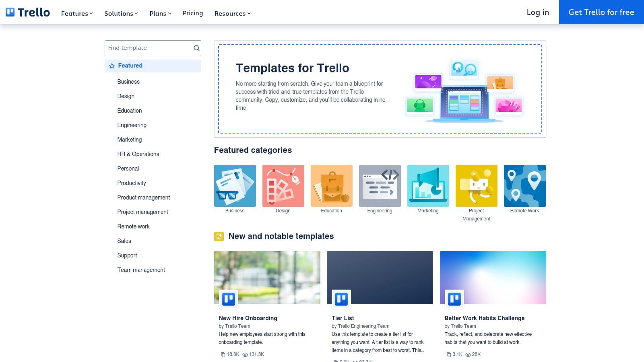Viewport: 644px width, 362px height.
Task: Click 'New and notable templates' heading
Action: click(281, 237)
